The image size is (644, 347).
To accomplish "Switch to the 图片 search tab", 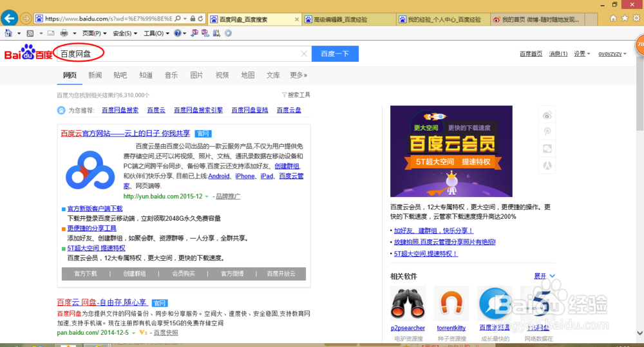I will click(196, 75).
